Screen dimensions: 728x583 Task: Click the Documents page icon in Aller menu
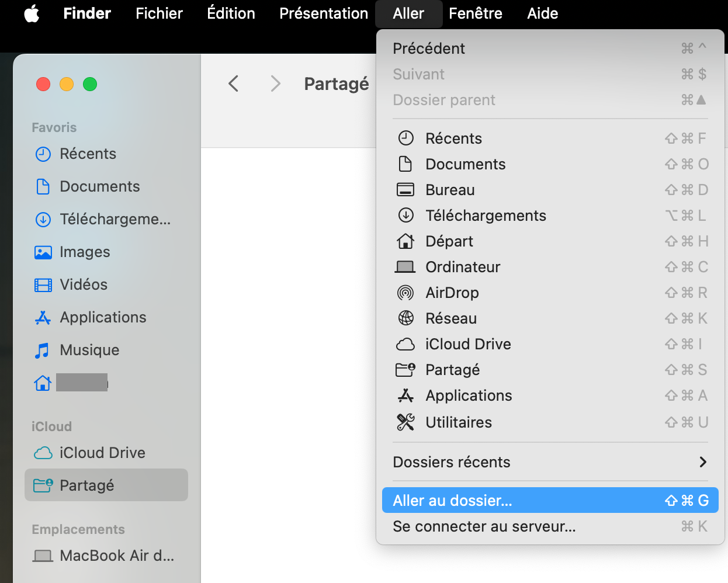(405, 164)
